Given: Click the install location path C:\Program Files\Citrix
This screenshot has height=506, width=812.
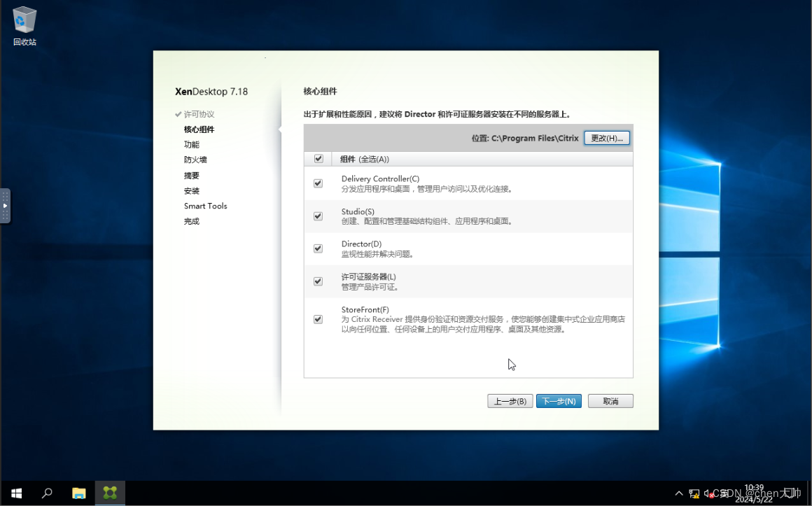Looking at the screenshot, I should 535,139.
